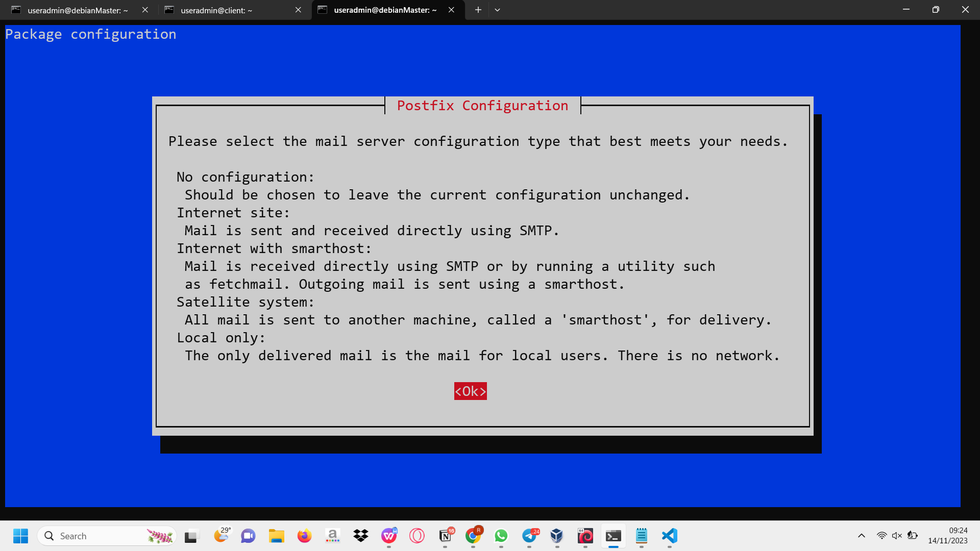The image size is (980, 551).
Task: Open the Notepad taskbar icon
Action: point(642,536)
